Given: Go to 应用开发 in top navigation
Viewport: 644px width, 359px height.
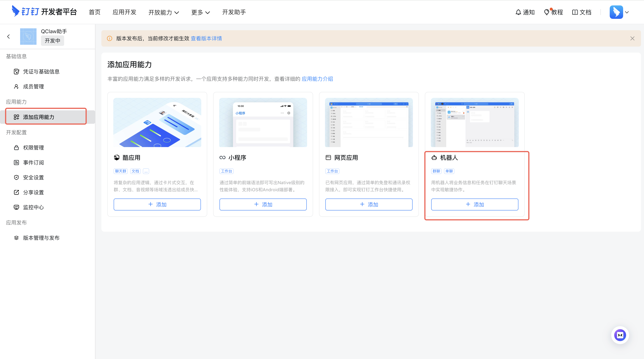Looking at the screenshot, I should tap(124, 12).
